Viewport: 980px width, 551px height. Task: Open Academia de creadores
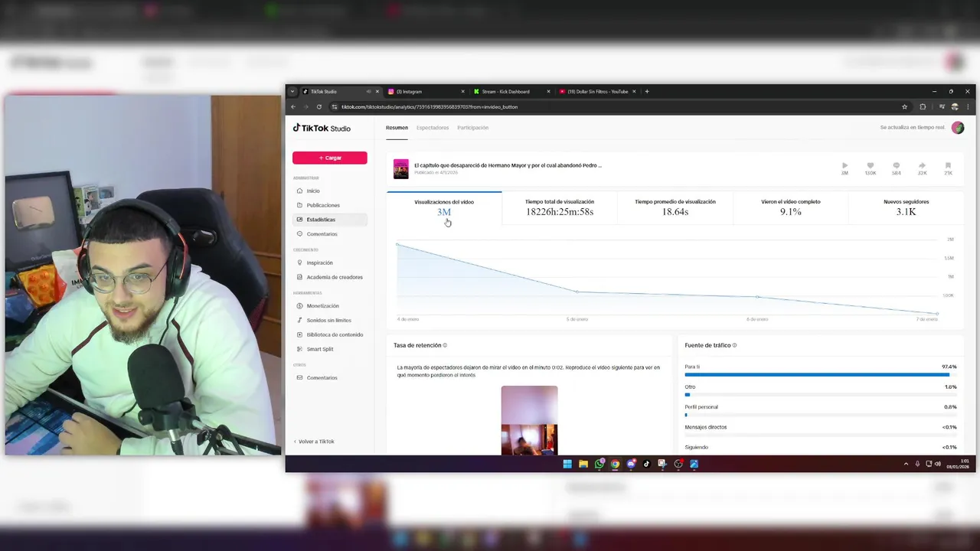coord(330,277)
